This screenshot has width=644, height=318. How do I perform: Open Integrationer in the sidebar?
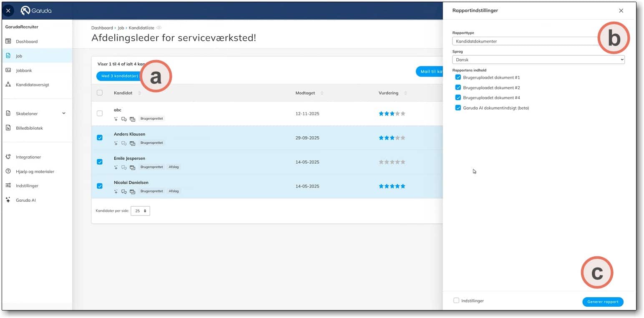coord(28,157)
